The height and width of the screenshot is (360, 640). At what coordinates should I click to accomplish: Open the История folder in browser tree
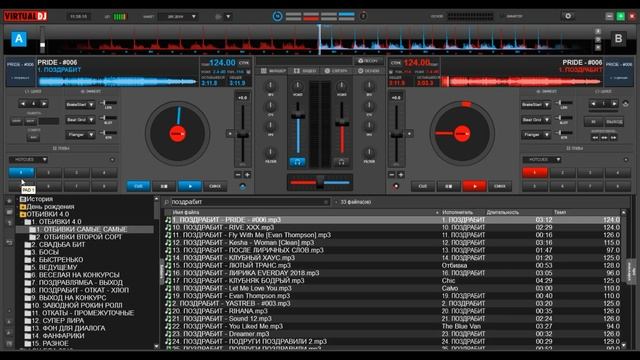(x=39, y=199)
